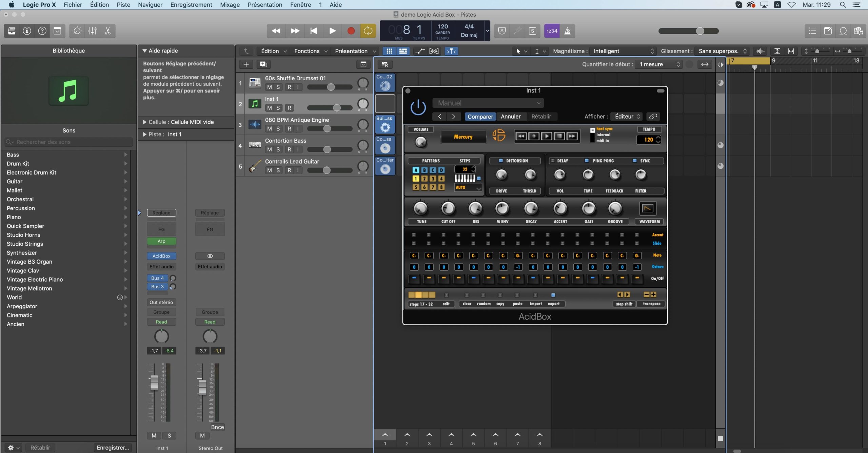Open the Library panel icon
Image resolution: width=868 pixels, height=453 pixels.
[x=12, y=31]
